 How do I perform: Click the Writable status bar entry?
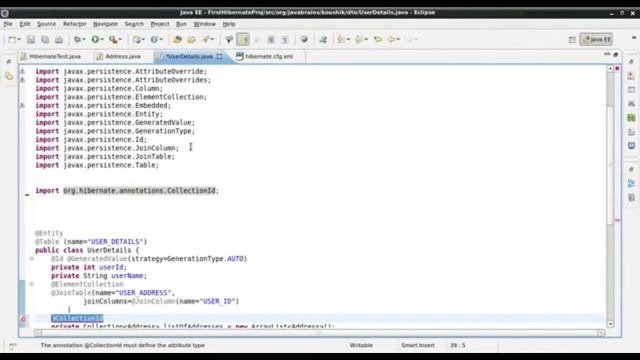coord(361,345)
